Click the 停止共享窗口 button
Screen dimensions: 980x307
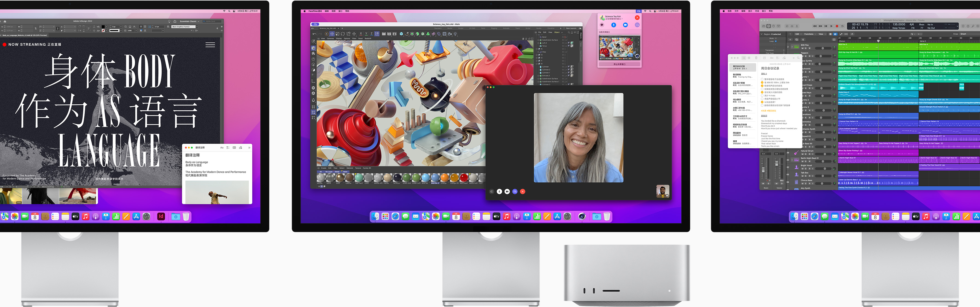pyautogui.click(x=620, y=64)
